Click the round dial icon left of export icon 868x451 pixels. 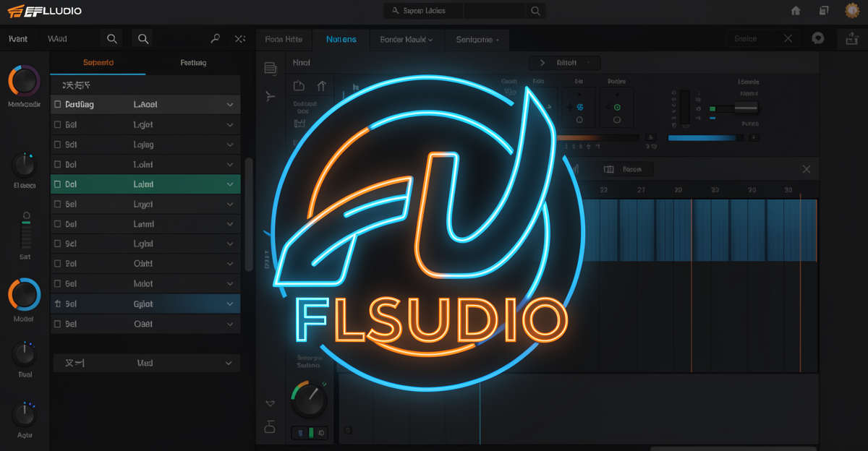click(818, 38)
